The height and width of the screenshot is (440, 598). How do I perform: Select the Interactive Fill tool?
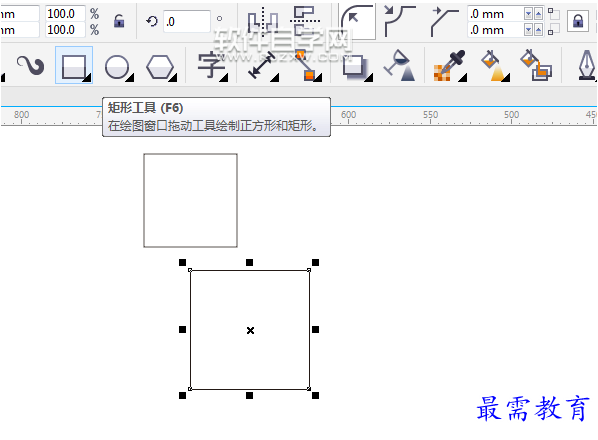(494, 66)
